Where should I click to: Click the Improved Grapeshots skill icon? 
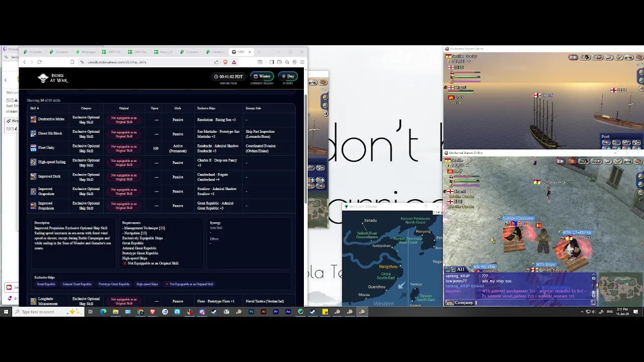(33, 192)
